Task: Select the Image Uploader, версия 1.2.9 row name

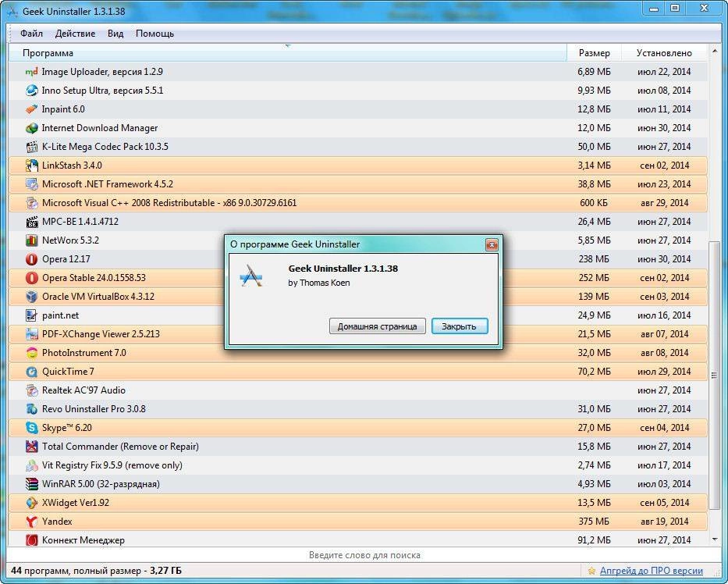Action: point(102,72)
